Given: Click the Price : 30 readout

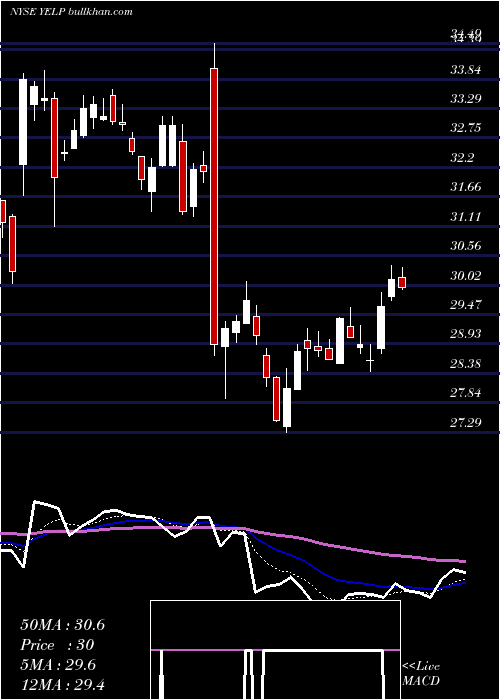Looking at the screenshot, I should click(x=57, y=645).
